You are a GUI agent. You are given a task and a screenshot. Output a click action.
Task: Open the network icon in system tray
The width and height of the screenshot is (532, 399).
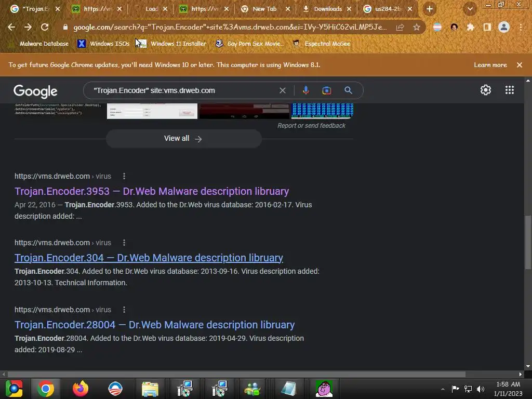tap(468, 389)
